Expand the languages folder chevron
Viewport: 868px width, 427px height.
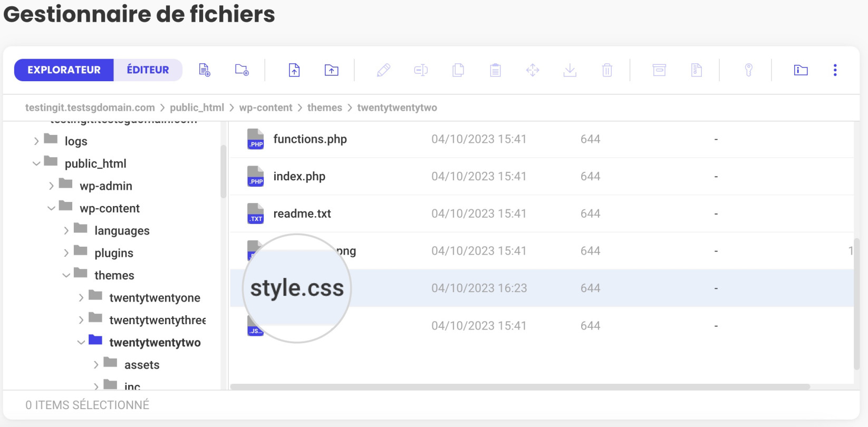(x=66, y=231)
